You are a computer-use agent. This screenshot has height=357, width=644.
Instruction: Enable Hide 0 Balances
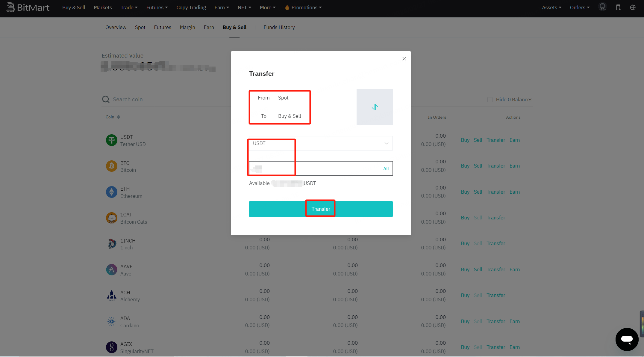point(490,99)
